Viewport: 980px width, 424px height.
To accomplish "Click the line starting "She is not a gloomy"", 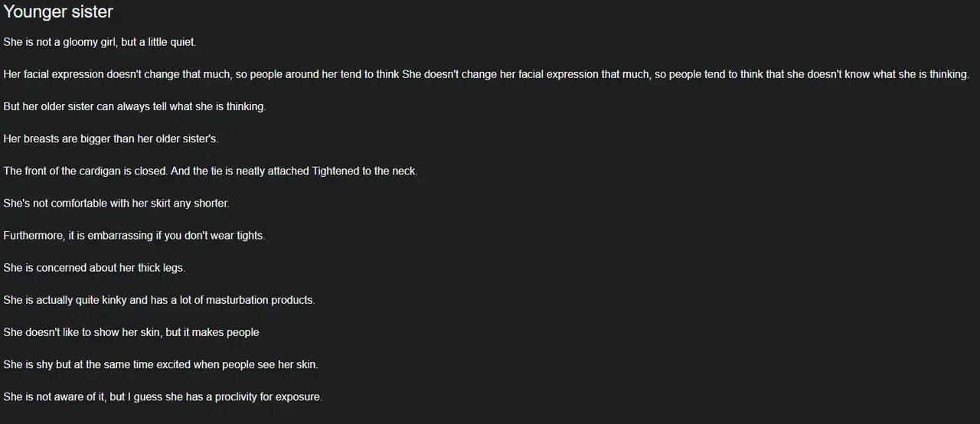I will tap(100, 42).
